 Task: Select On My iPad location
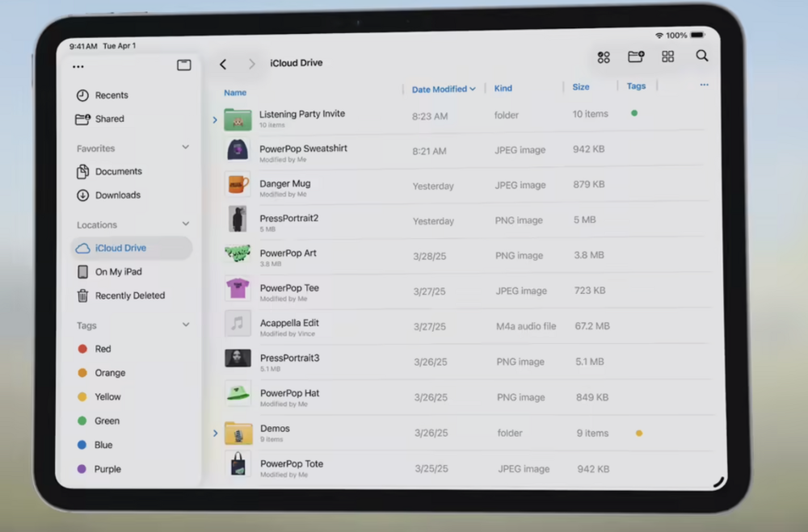[x=118, y=272]
